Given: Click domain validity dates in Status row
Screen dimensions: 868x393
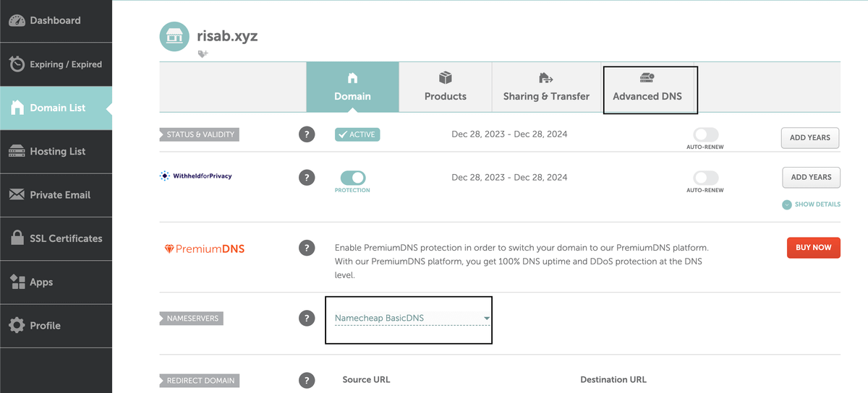Looking at the screenshot, I should point(509,134).
